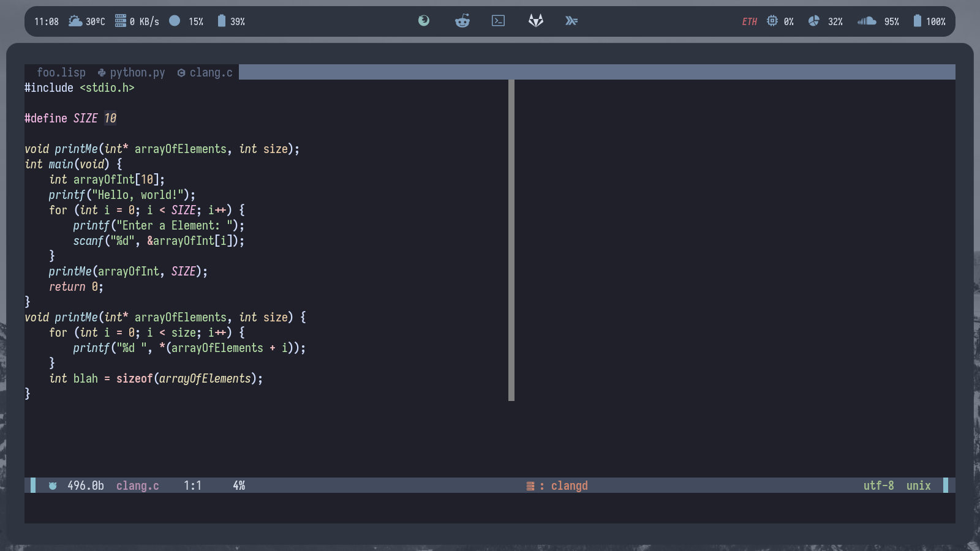
Task: Select the clang.c tab
Action: (x=205, y=72)
